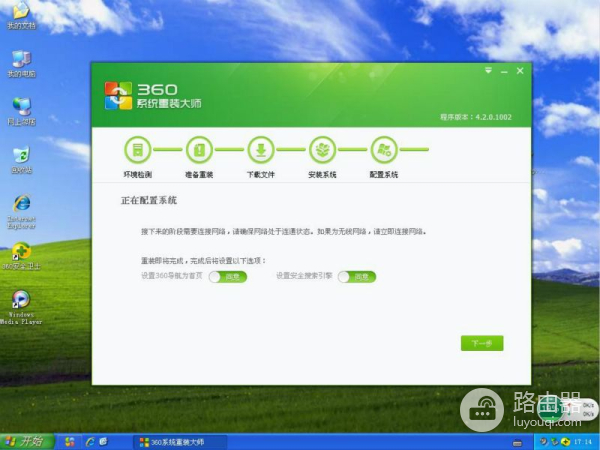
Task: Toggle the 设置安全搜索引擎 switch
Action: coord(357,277)
